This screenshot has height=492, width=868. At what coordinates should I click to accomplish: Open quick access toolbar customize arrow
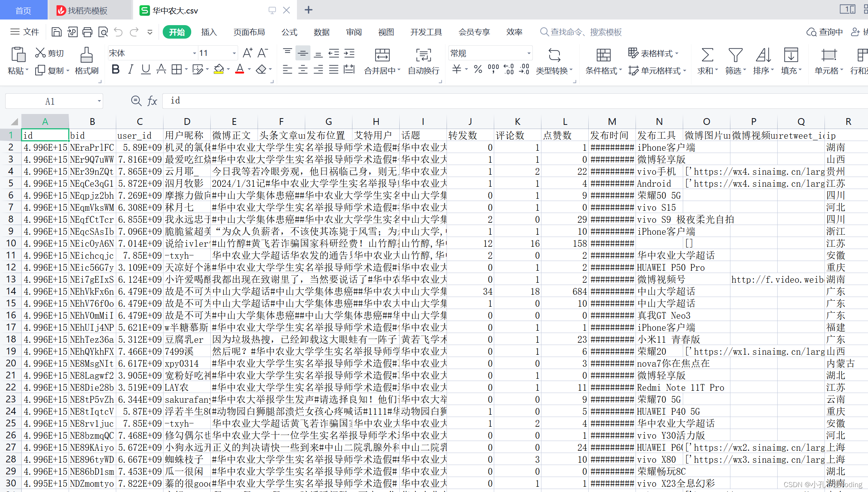point(150,32)
